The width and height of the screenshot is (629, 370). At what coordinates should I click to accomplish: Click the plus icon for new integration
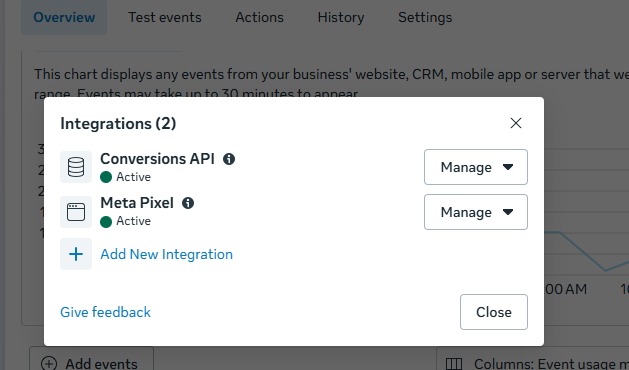click(76, 254)
